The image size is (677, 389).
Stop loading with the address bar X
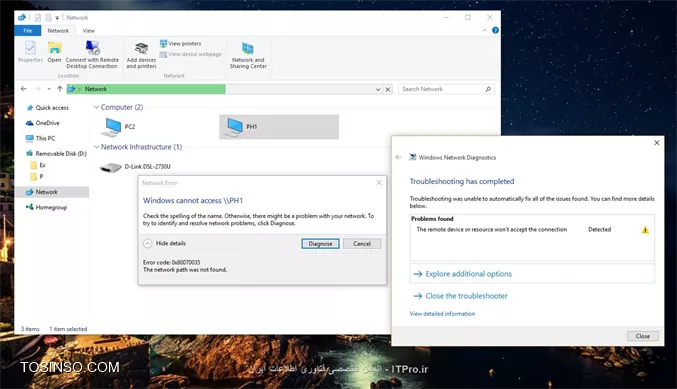(388, 89)
